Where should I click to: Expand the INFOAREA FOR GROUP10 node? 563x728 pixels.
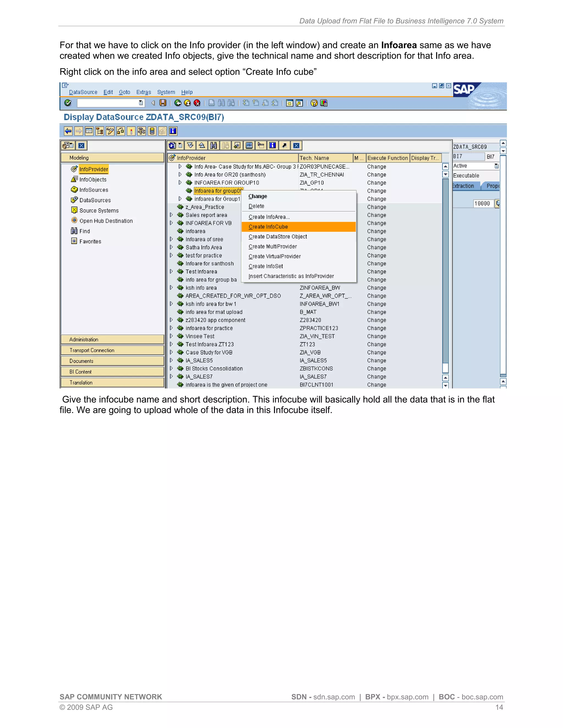[x=180, y=183]
